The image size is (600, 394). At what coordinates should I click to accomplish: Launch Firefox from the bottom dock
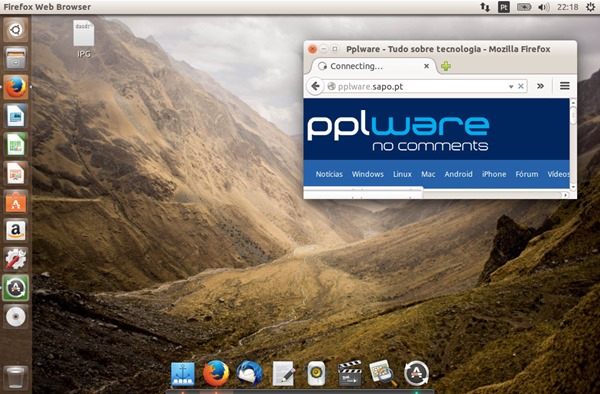pos(216,373)
